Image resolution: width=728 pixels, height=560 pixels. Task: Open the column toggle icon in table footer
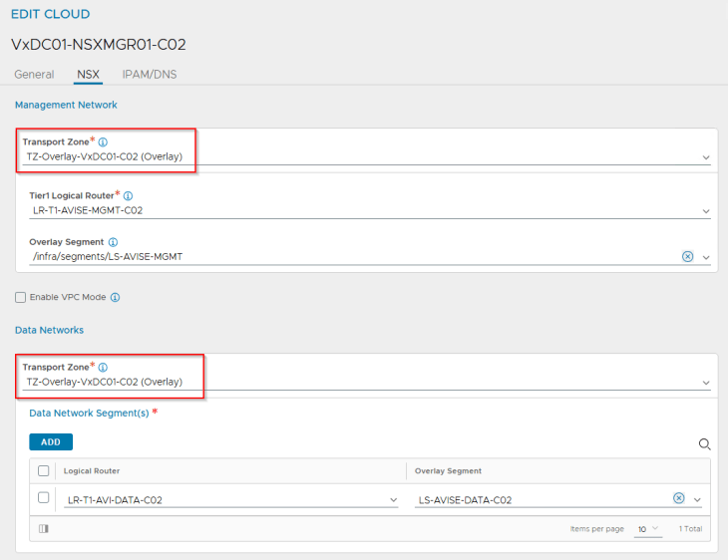(43, 528)
